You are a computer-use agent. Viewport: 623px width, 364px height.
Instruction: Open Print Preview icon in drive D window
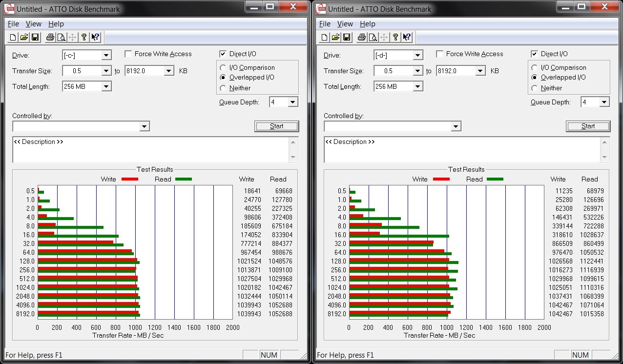[x=373, y=37]
